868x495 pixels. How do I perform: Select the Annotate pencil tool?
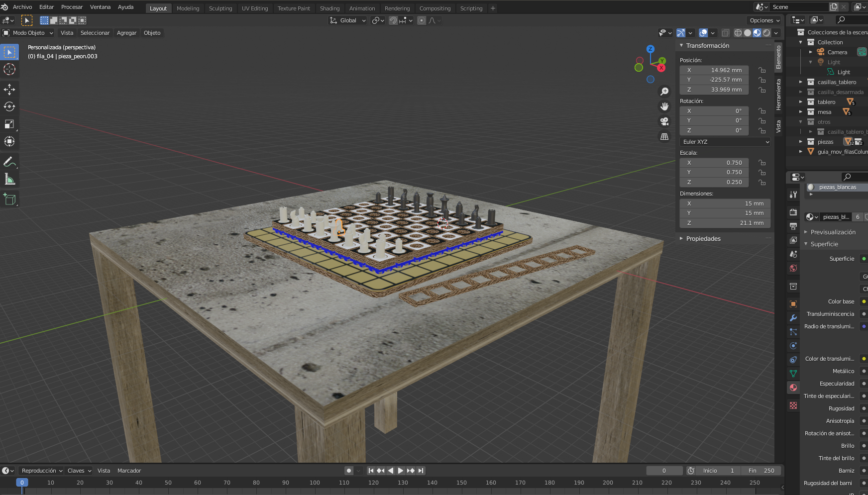click(9, 162)
